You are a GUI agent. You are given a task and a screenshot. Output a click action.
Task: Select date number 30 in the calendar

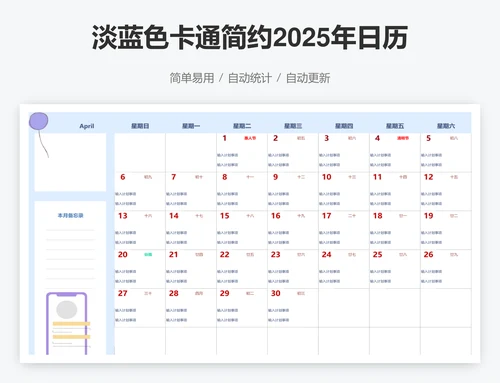(276, 293)
